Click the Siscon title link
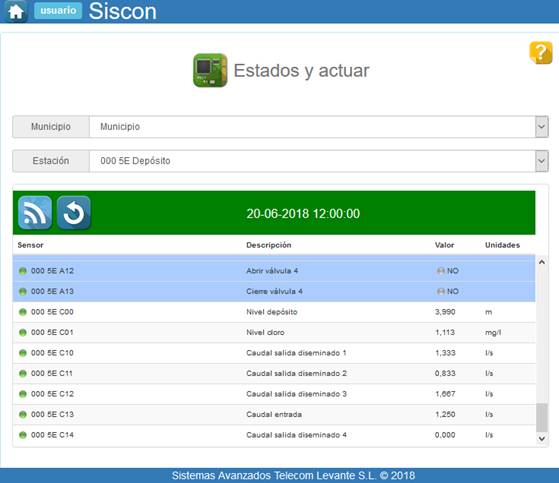Image resolution: width=559 pixels, height=483 pixels. (123, 11)
